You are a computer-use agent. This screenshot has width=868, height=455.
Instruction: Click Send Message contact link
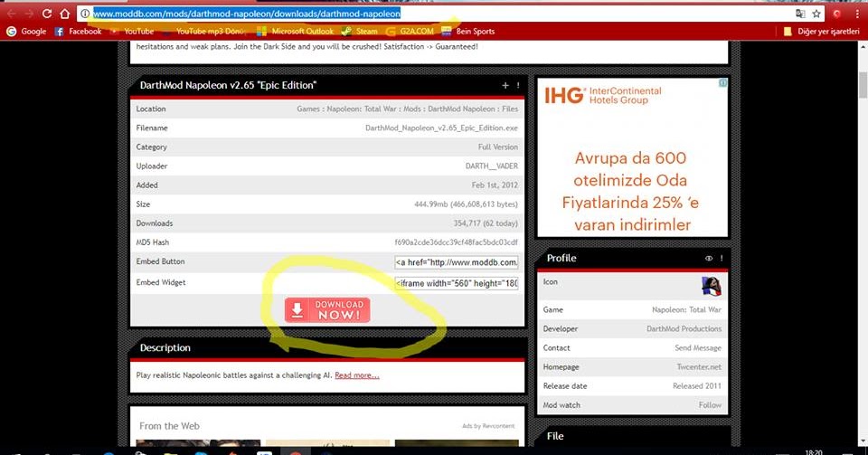698,348
